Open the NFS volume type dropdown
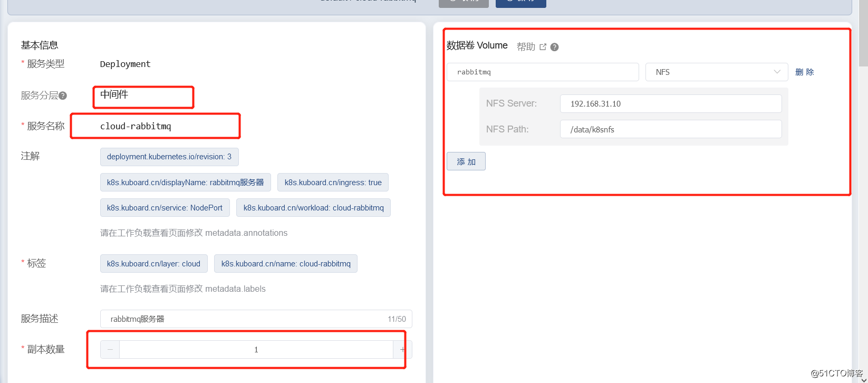 (717, 72)
